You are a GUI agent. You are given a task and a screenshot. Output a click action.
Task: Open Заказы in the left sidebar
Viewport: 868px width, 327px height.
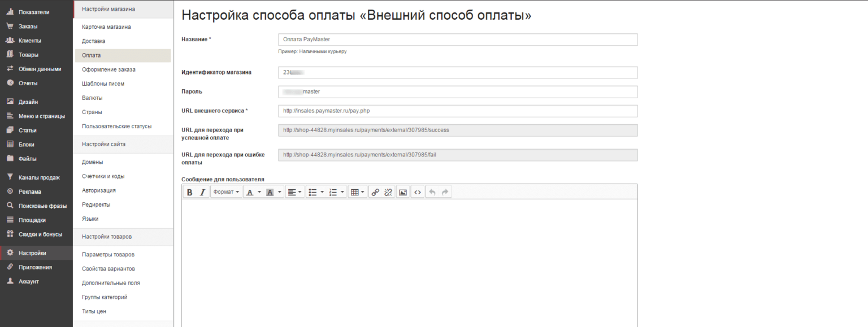pos(28,26)
